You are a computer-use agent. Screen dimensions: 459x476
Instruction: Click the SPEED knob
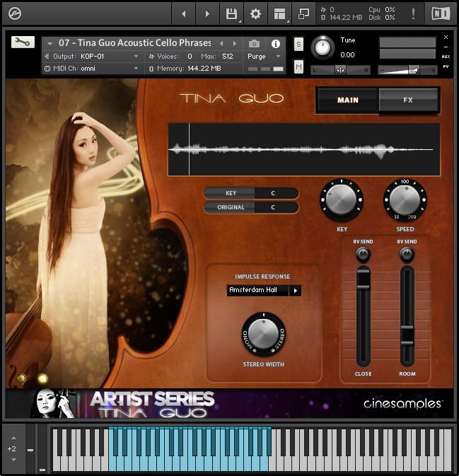(405, 200)
